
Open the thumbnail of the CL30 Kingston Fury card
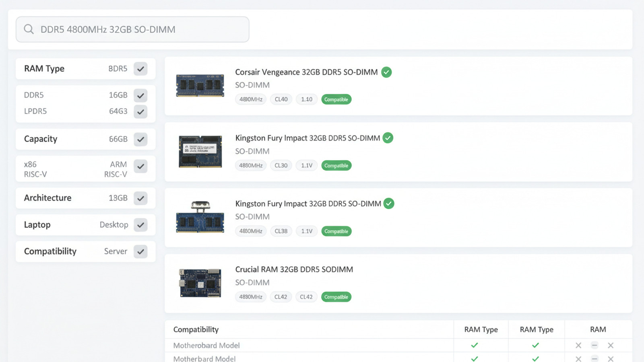200,152
